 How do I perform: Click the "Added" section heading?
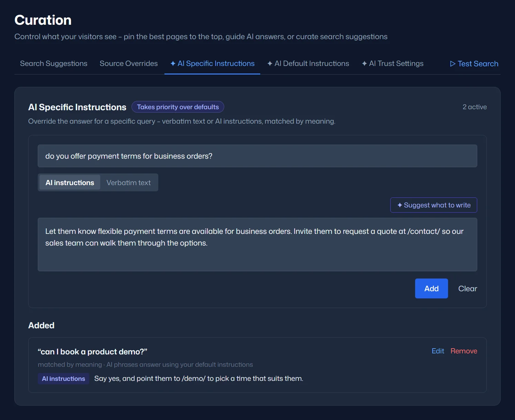(x=41, y=325)
